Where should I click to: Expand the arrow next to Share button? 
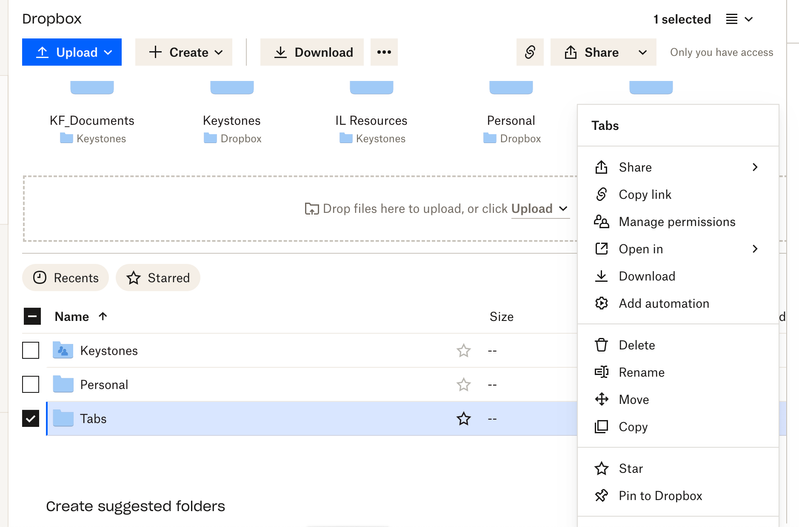click(x=643, y=52)
